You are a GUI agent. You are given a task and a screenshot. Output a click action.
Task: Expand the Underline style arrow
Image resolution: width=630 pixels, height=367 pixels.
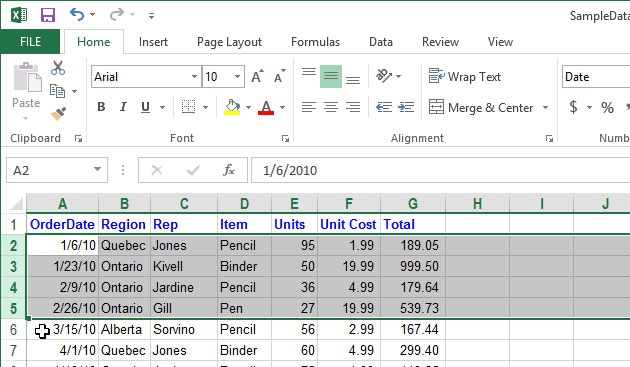click(x=162, y=107)
